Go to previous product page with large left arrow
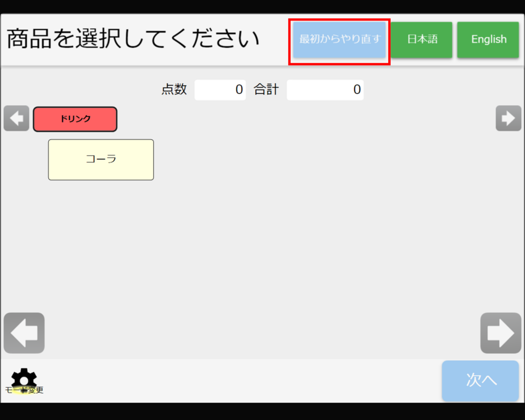525x420 pixels. [24, 333]
